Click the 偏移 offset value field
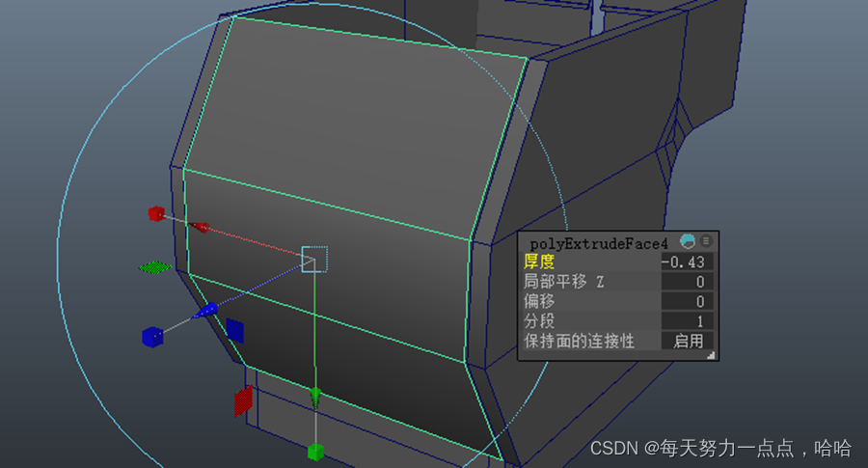The width and height of the screenshot is (868, 468). 687,301
